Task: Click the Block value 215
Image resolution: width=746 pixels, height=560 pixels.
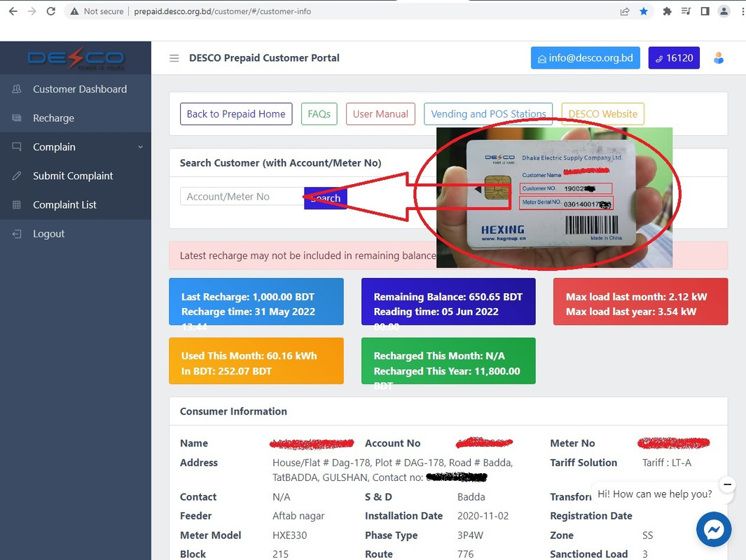Action: (x=280, y=554)
